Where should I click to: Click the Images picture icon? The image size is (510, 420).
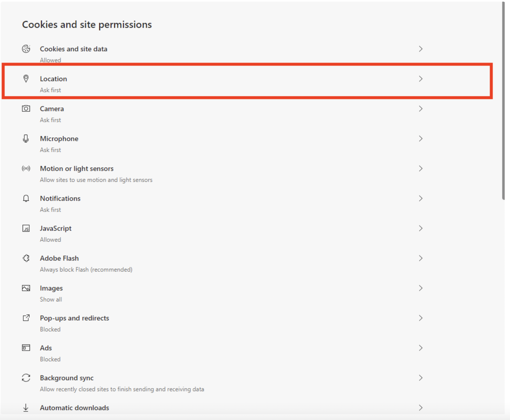26,288
